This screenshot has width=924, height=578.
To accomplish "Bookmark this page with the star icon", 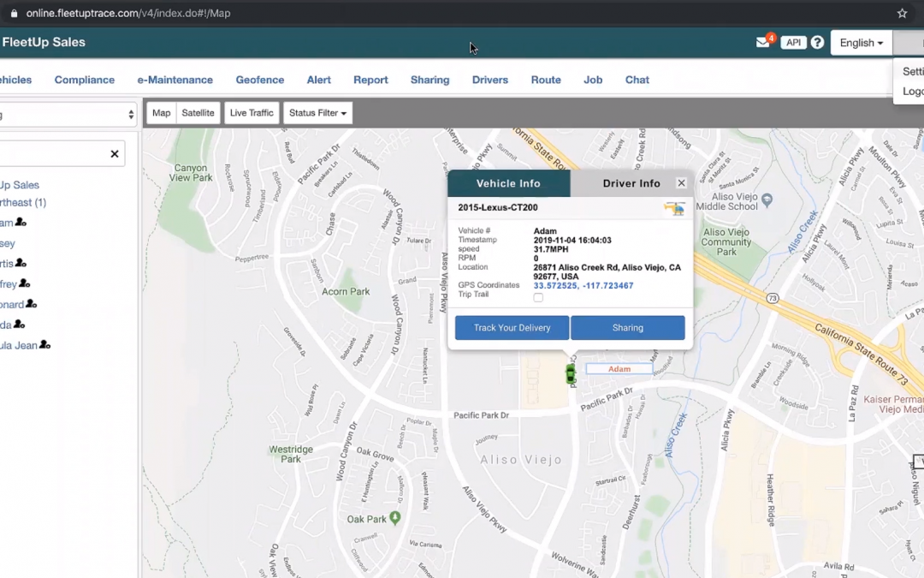I will click(x=903, y=13).
